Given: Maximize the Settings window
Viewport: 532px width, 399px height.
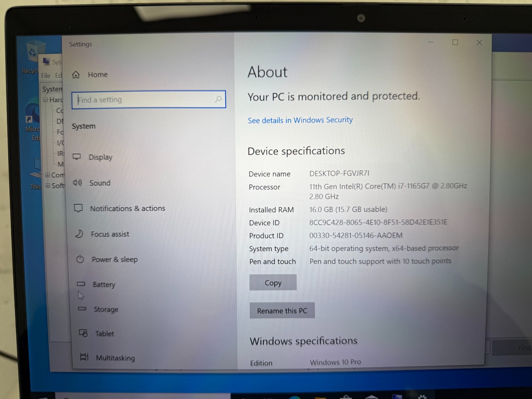Looking at the screenshot, I should pos(455,42).
